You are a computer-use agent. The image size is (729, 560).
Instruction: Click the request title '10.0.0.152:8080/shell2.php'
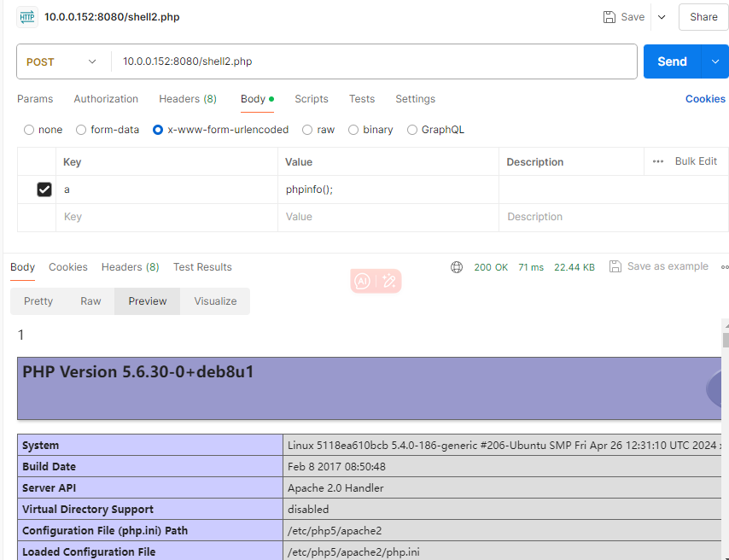coord(112,17)
